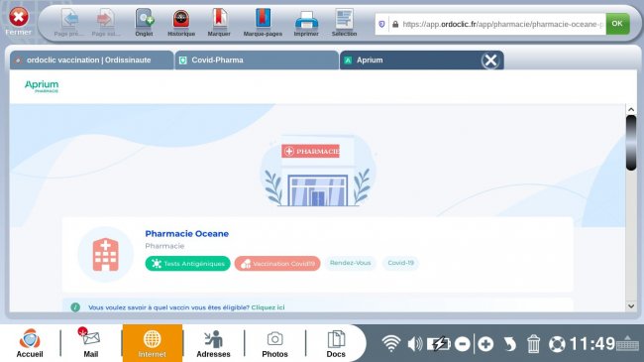This screenshot has width=644, height=362.
Task: Go to the Accueil home screen
Action: (x=30, y=343)
